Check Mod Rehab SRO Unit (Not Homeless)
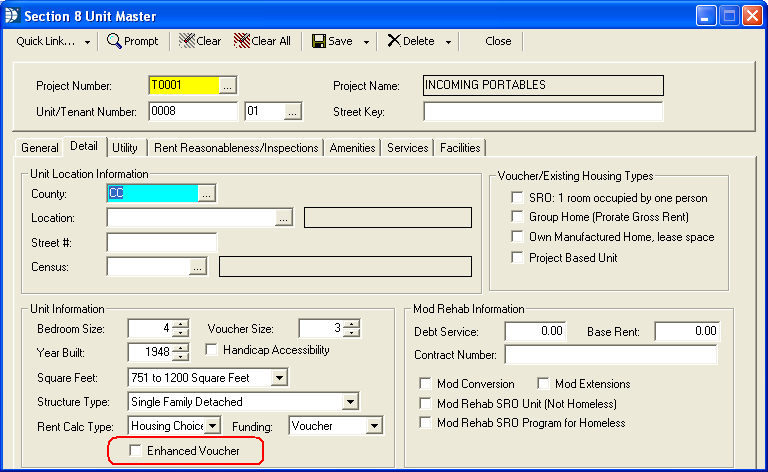 425,403
